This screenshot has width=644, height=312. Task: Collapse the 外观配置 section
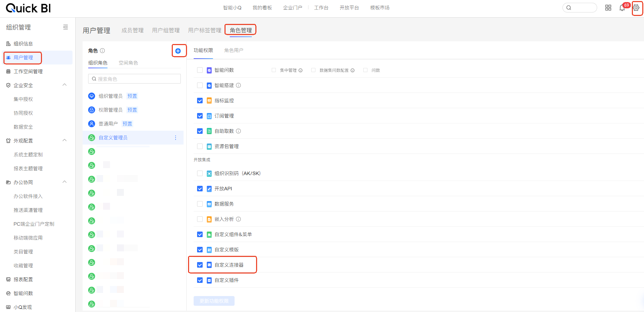[65, 140]
